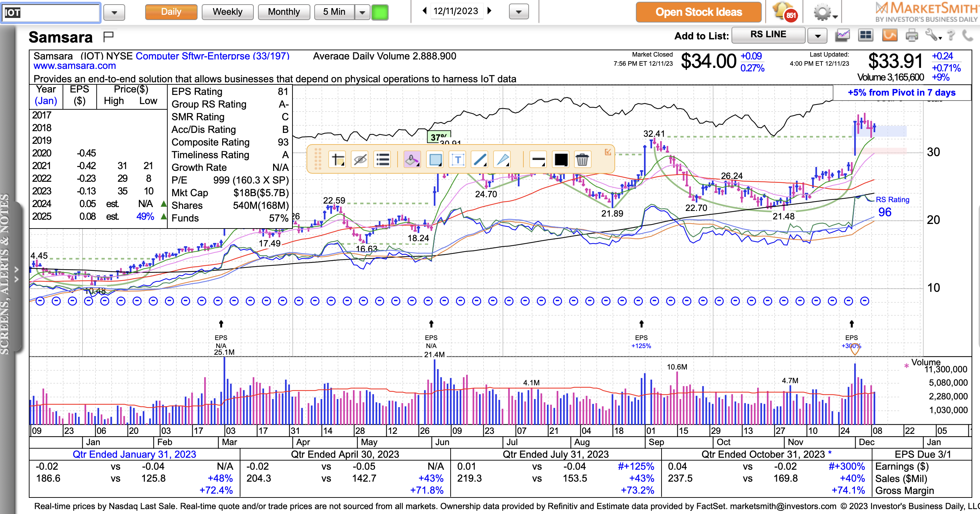Open the pattern recognition orange curve icon

click(889, 36)
